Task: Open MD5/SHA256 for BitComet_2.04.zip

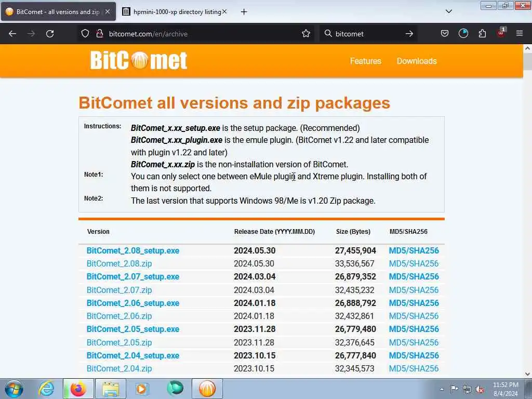Action: point(414,369)
